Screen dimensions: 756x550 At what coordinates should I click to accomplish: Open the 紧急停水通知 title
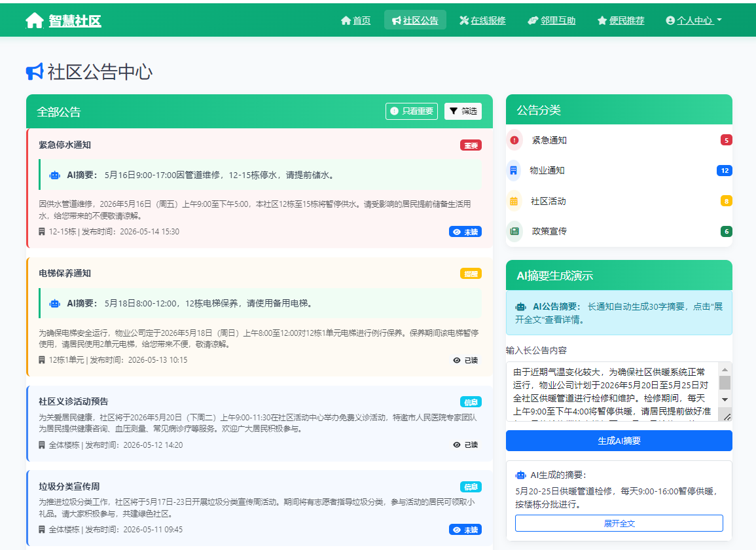(x=65, y=145)
